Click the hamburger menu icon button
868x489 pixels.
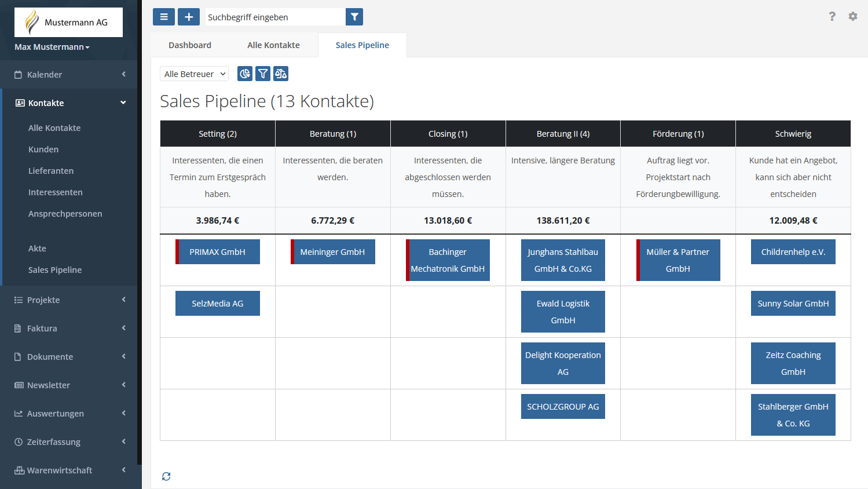164,17
